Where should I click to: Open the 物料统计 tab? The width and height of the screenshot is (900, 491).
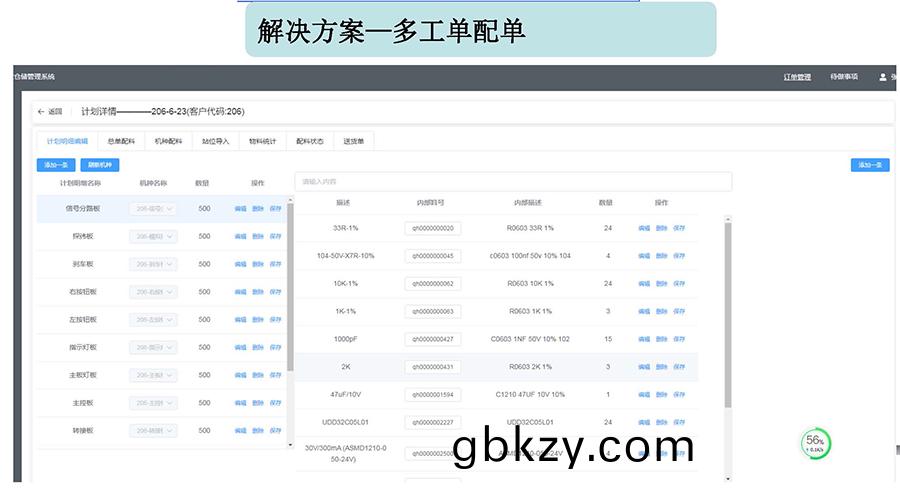(262, 141)
